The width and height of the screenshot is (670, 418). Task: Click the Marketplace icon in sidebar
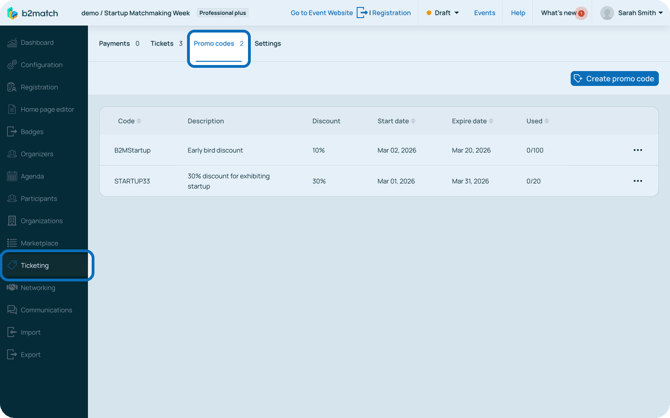(x=12, y=243)
